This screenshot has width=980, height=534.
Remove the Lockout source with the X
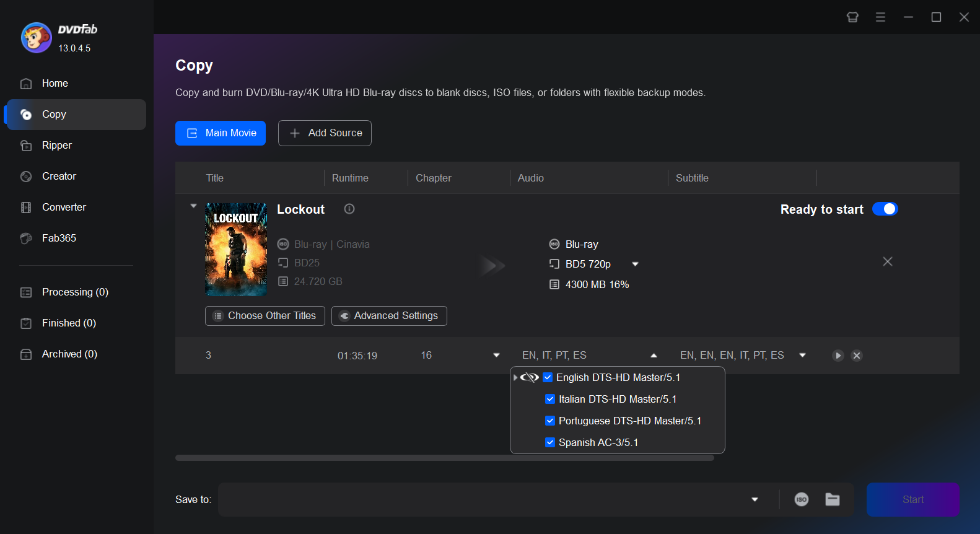click(888, 261)
